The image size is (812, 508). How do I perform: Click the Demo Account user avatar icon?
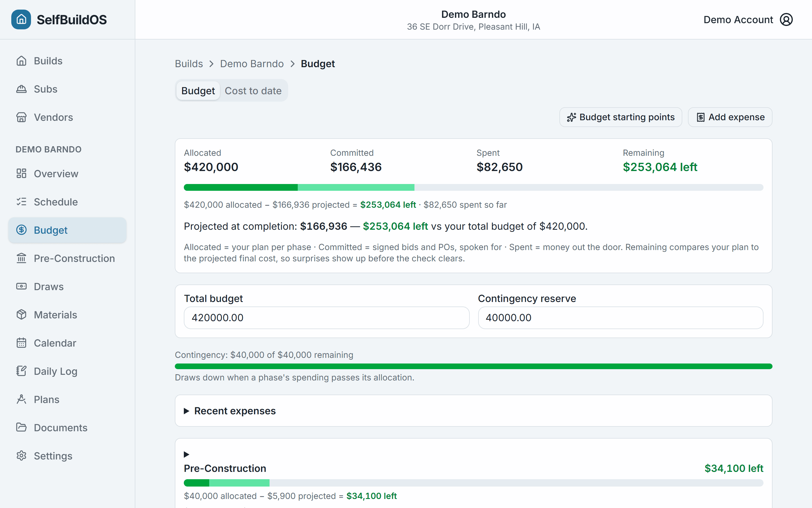[786, 19]
